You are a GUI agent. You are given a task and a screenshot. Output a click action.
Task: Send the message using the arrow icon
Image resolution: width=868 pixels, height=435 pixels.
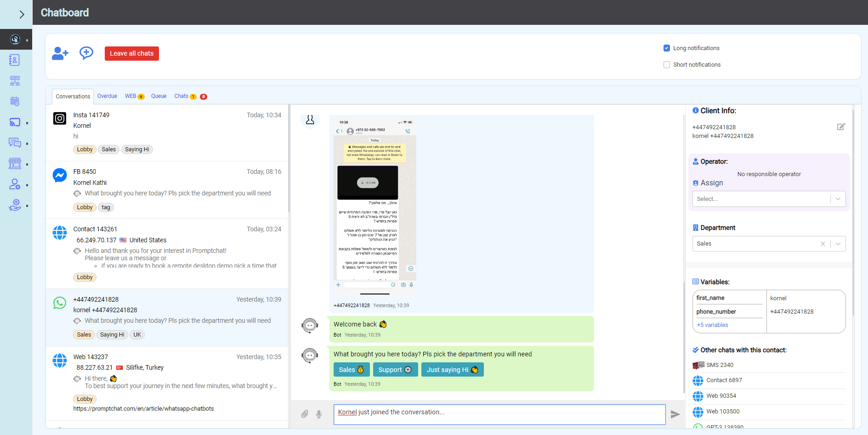pyautogui.click(x=675, y=414)
